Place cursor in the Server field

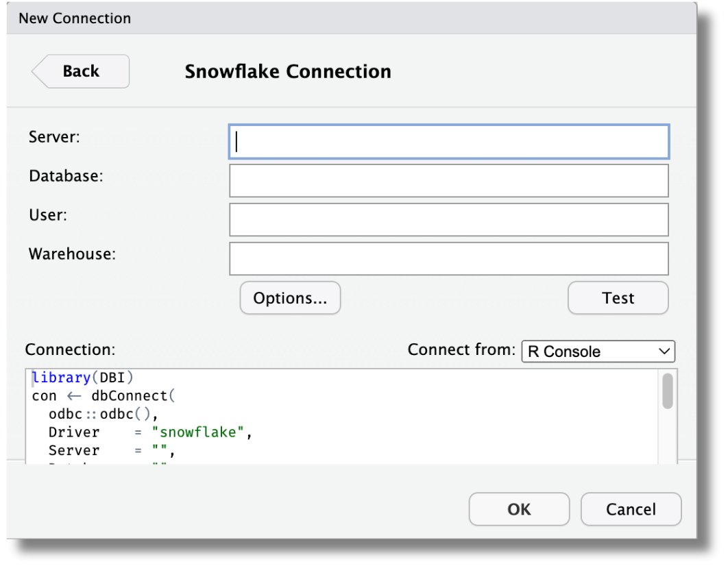click(448, 141)
